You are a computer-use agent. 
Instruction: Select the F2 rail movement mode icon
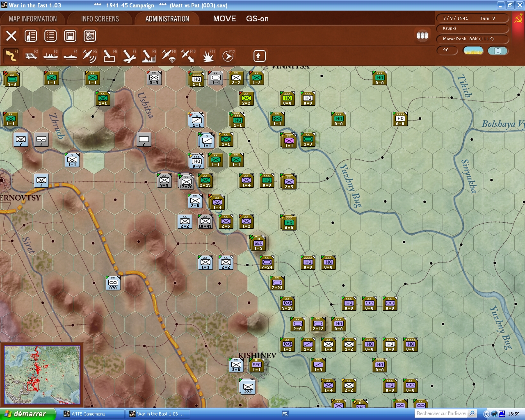click(31, 56)
